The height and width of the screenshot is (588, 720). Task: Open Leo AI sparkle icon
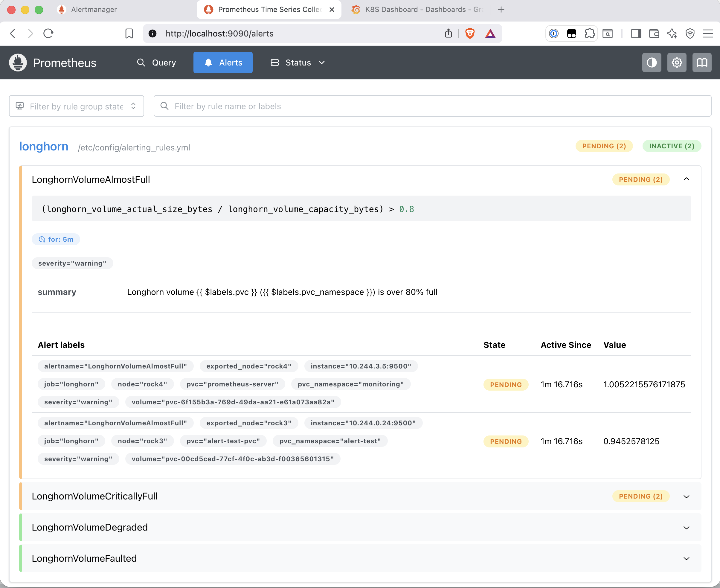coord(672,33)
